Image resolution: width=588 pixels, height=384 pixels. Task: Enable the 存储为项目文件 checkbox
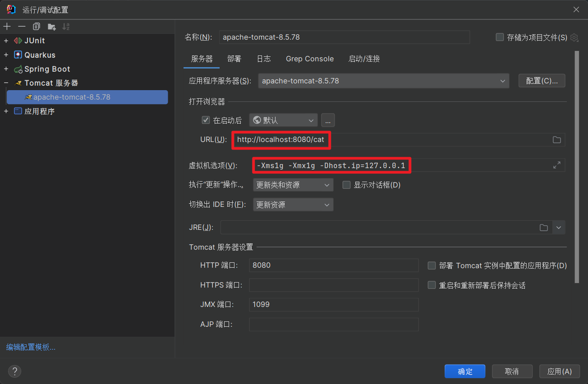pyautogui.click(x=500, y=37)
